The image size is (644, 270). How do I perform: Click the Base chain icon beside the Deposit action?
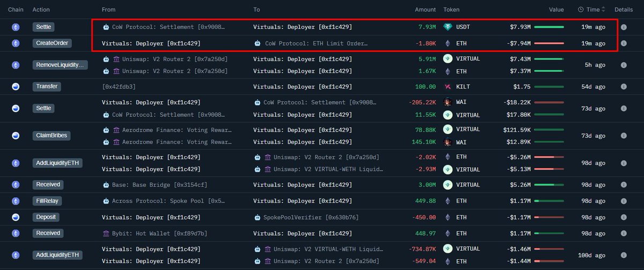pyautogui.click(x=16, y=217)
